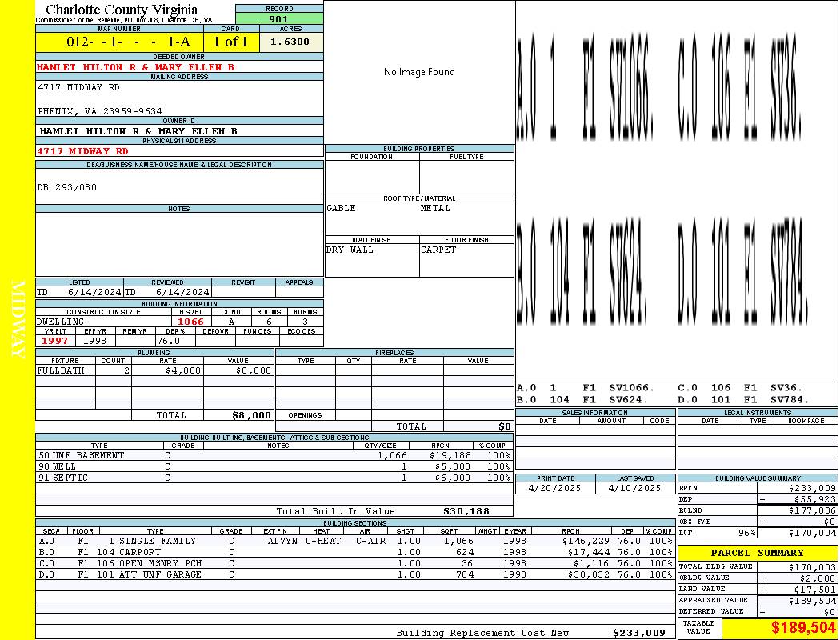Click effective year 1998 in building information

95,341
